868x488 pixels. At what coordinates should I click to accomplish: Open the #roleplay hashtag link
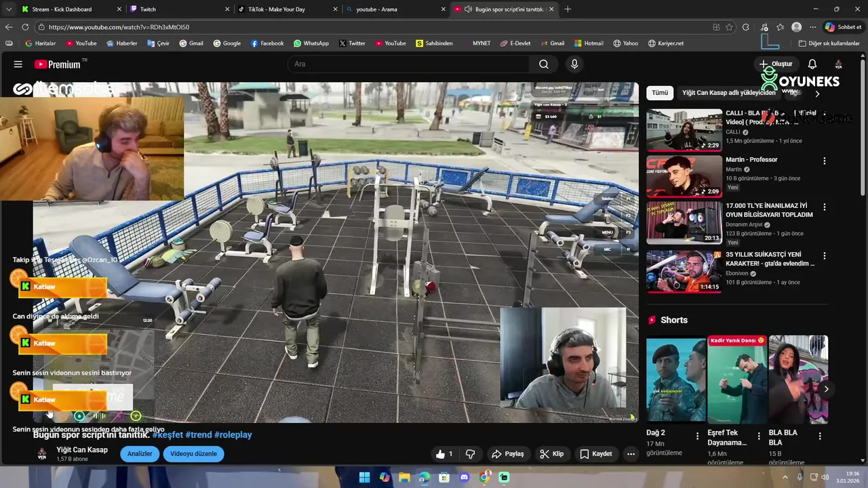[233, 435]
